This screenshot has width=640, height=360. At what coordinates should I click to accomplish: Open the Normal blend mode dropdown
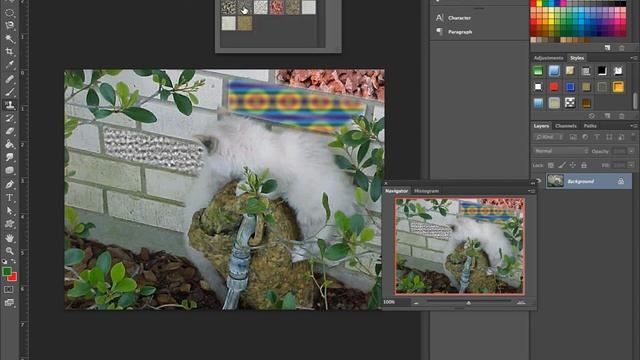coord(561,151)
